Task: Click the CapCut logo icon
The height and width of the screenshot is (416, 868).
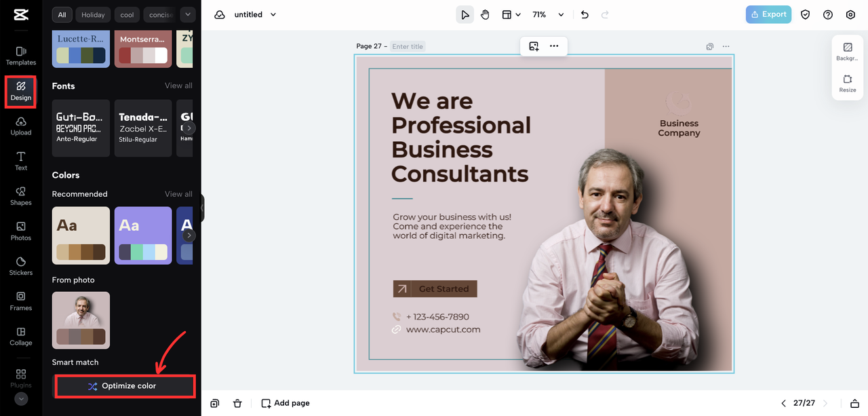Action: click(20, 15)
